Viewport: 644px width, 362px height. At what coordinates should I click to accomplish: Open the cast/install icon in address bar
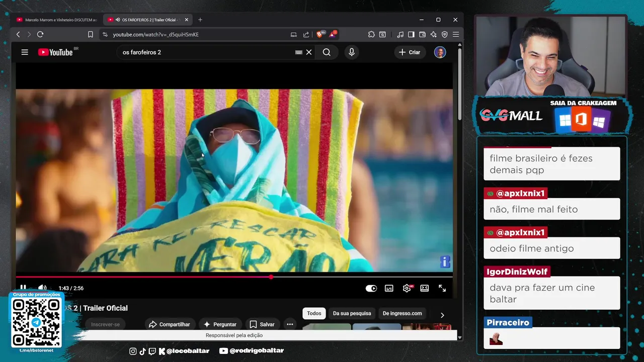click(294, 34)
